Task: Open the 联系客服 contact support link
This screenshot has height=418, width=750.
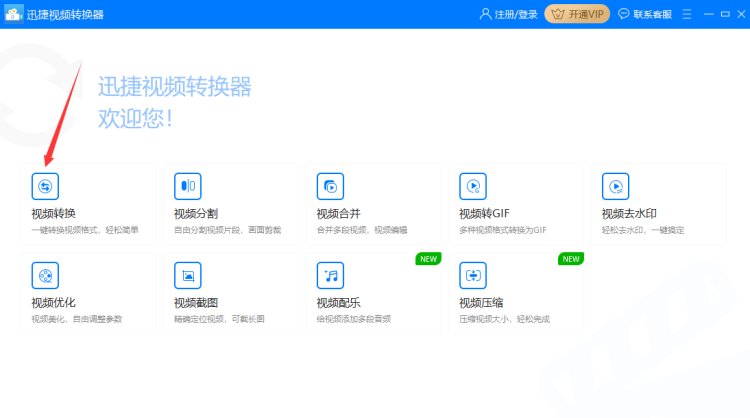Action: (x=652, y=14)
